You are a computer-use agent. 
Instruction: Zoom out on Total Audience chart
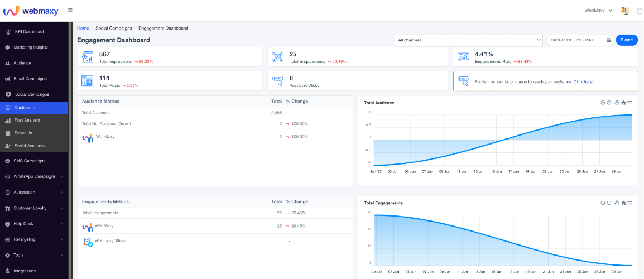coord(609,103)
